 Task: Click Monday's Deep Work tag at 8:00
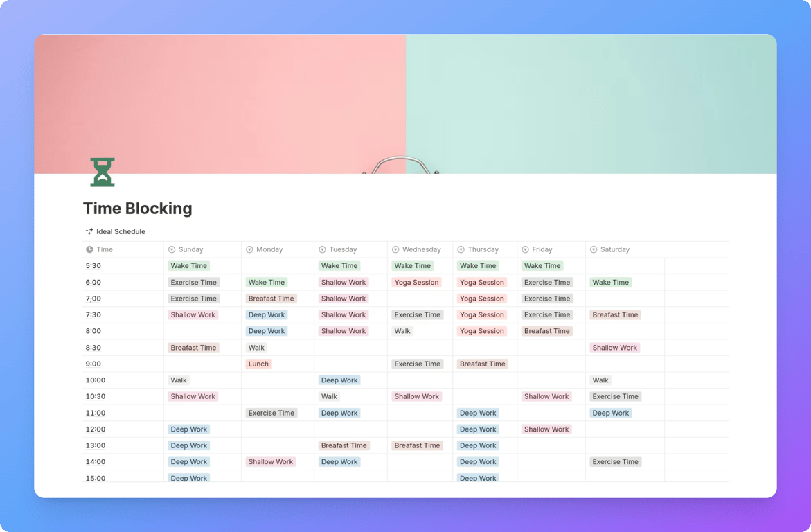click(267, 330)
